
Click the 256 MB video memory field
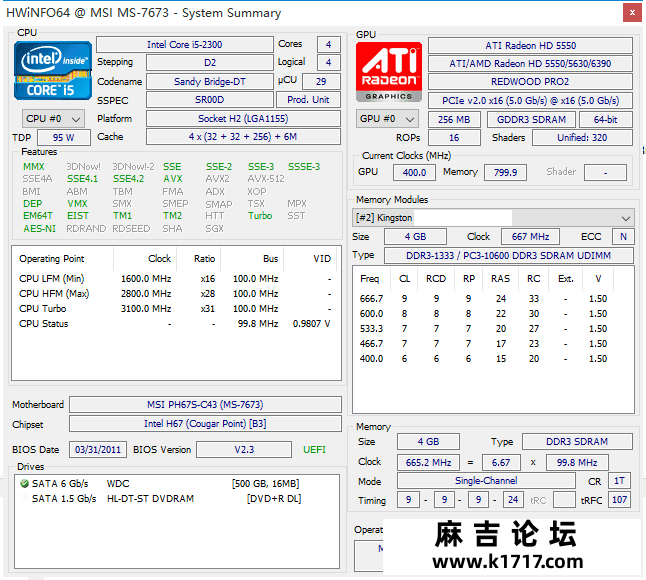(x=454, y=119)
